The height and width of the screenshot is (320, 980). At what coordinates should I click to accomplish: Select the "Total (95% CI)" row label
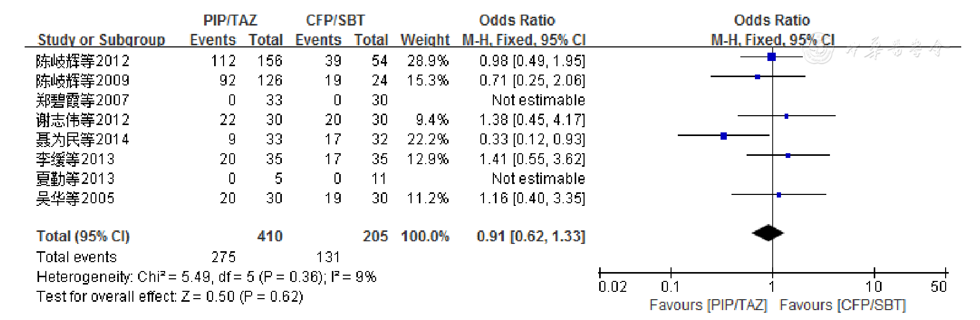click(83, 237)
